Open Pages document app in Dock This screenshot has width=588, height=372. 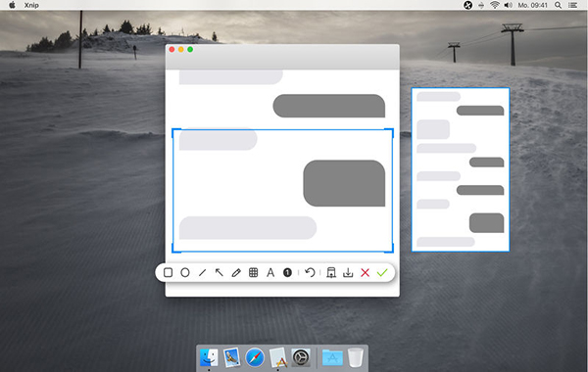pyautogui.click(x=278, y=357)
